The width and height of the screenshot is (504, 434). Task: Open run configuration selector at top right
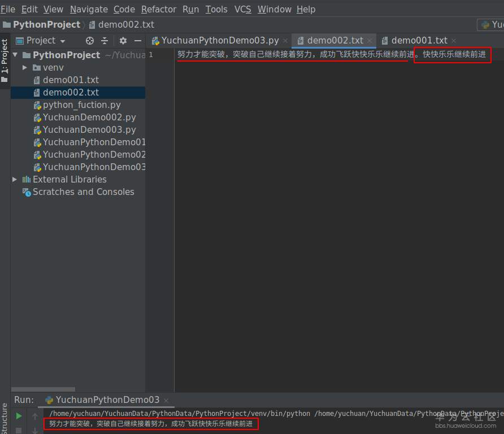coord(491,25)
